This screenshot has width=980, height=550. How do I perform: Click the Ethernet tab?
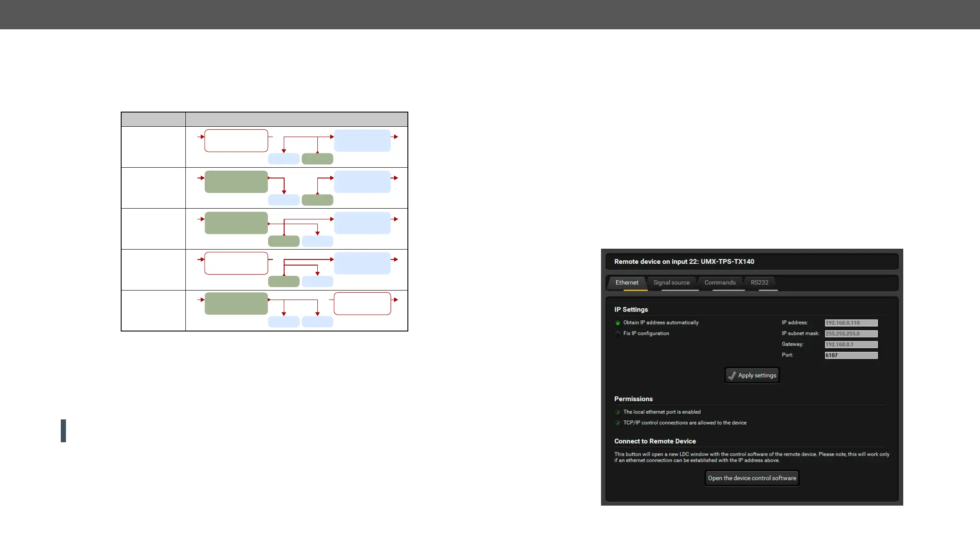(626, 283)
